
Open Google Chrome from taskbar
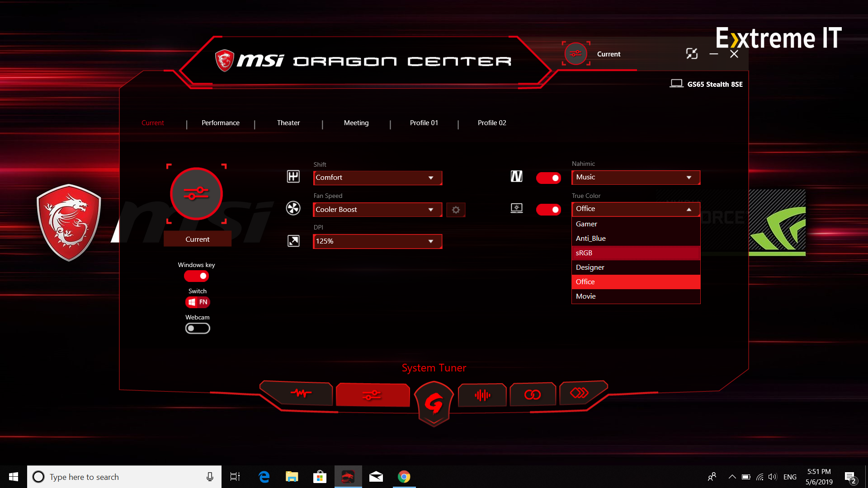pos(404,477)
